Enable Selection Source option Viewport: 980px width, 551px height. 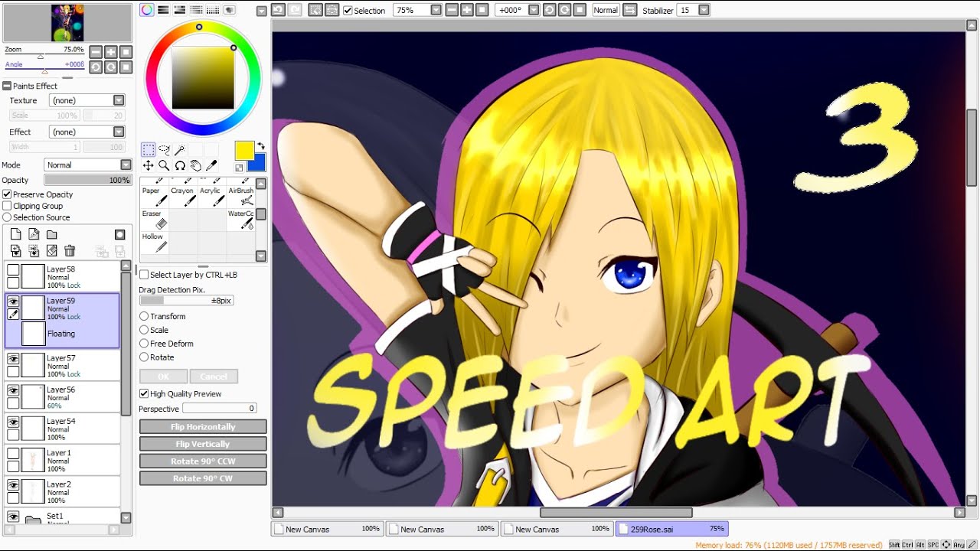click(7, 217)
